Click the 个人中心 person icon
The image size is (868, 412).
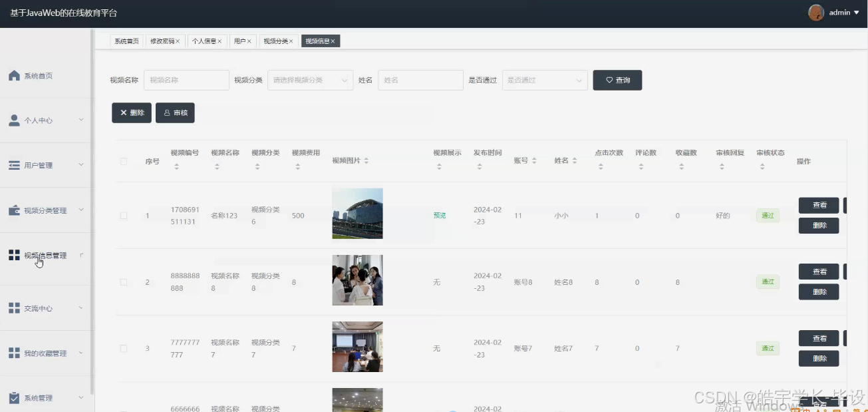(x=14, y=120)
